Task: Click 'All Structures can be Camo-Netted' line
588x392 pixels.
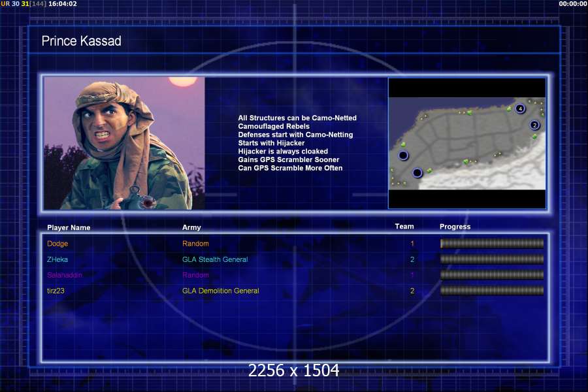Action: [297, 118]
